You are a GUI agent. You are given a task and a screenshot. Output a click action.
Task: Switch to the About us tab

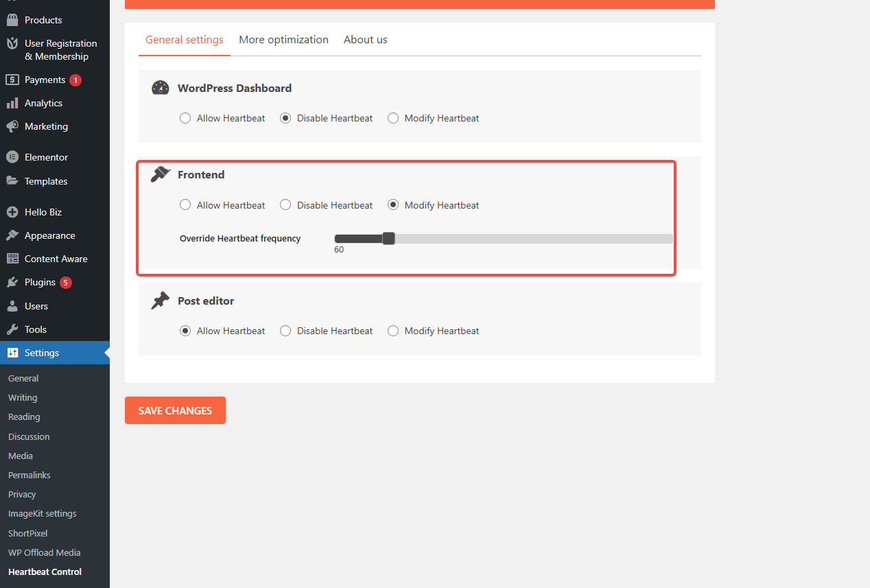coord(365,40)
